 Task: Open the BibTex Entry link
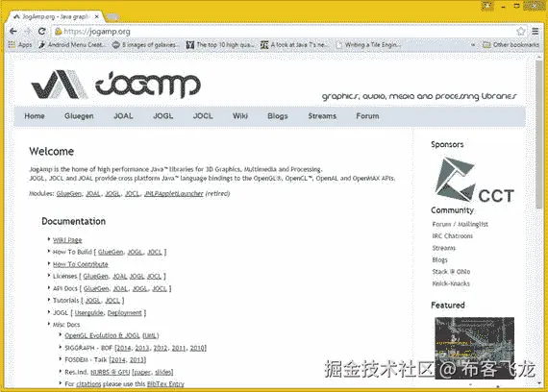click(x=165, y=384)
